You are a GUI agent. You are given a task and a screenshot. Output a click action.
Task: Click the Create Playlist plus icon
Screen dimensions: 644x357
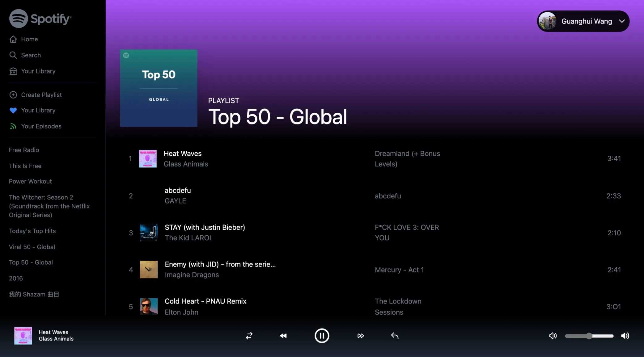tap(13, 95)
